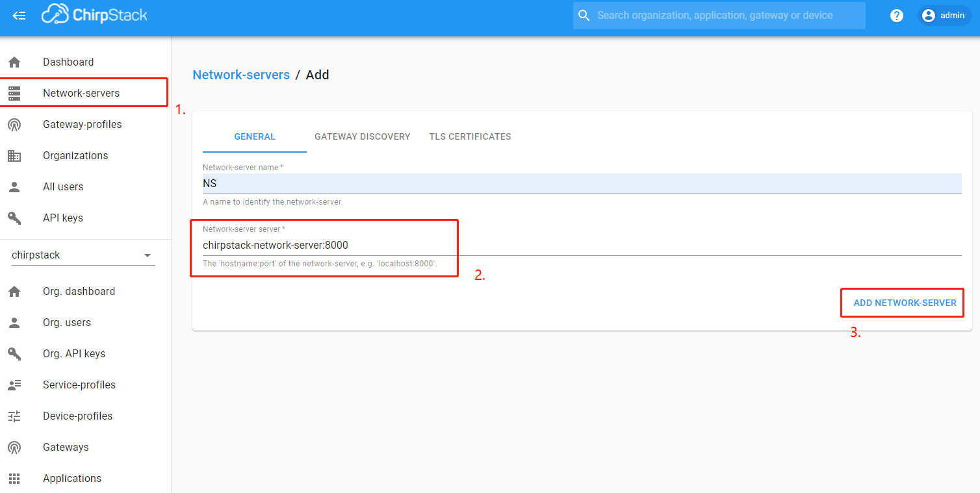The image size is (980, 493).
Task: Click the Gateway-profiles antenna icon
Action: point(14,125)
